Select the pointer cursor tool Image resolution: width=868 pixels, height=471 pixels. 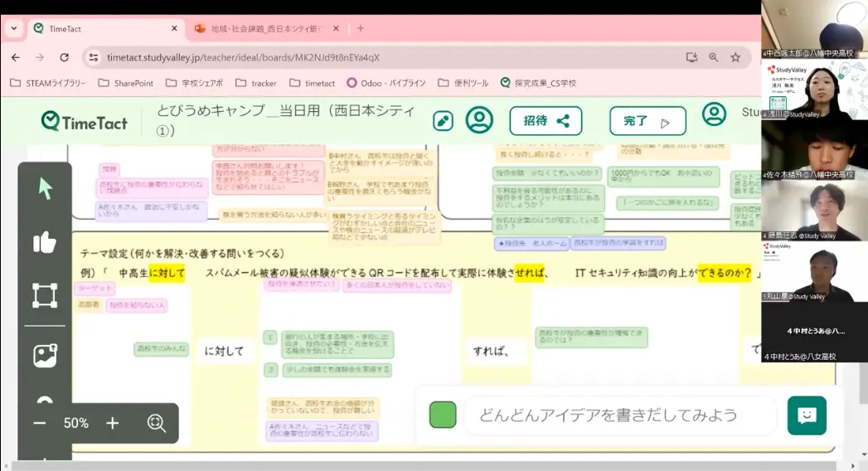45,188
